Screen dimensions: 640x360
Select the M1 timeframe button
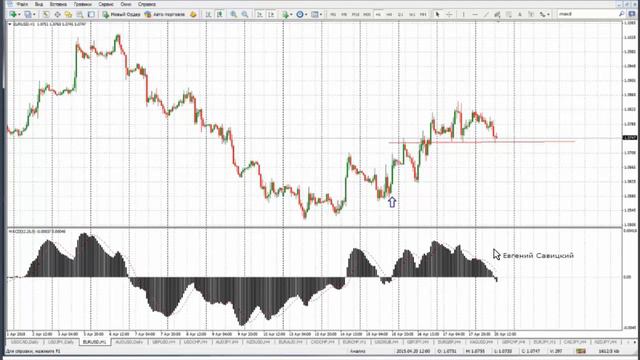[x=333, y=14]
